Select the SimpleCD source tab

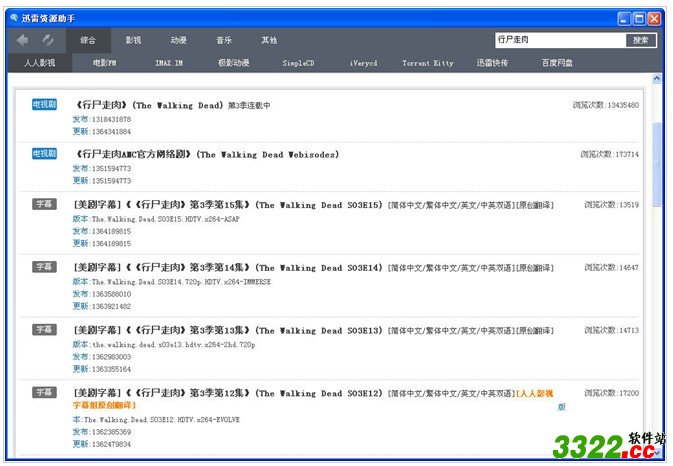(x=298, y=63)
